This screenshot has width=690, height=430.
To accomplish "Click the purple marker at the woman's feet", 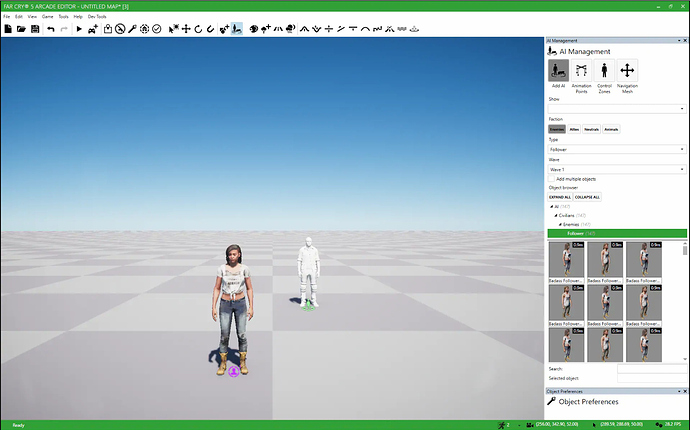I will 234,371.
